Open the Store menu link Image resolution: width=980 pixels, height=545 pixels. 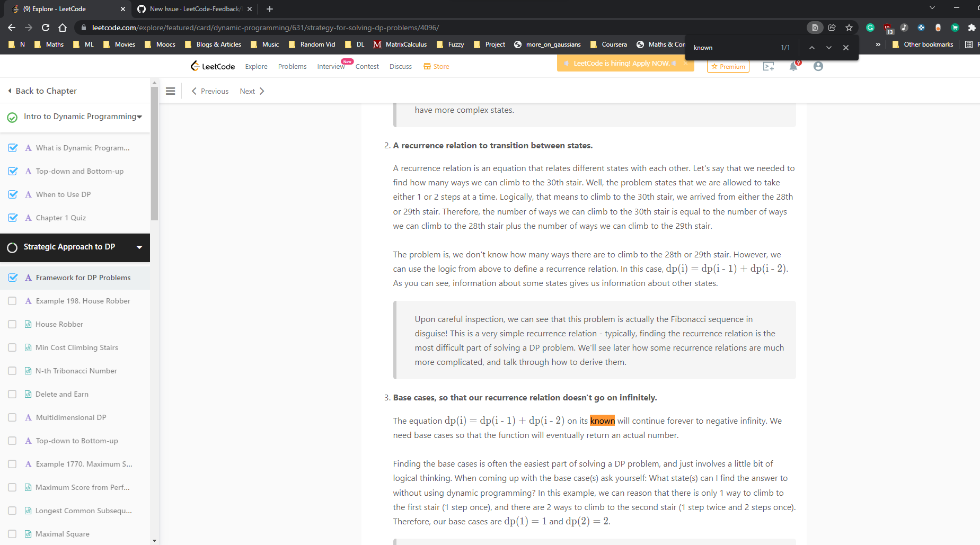(436, 66)
